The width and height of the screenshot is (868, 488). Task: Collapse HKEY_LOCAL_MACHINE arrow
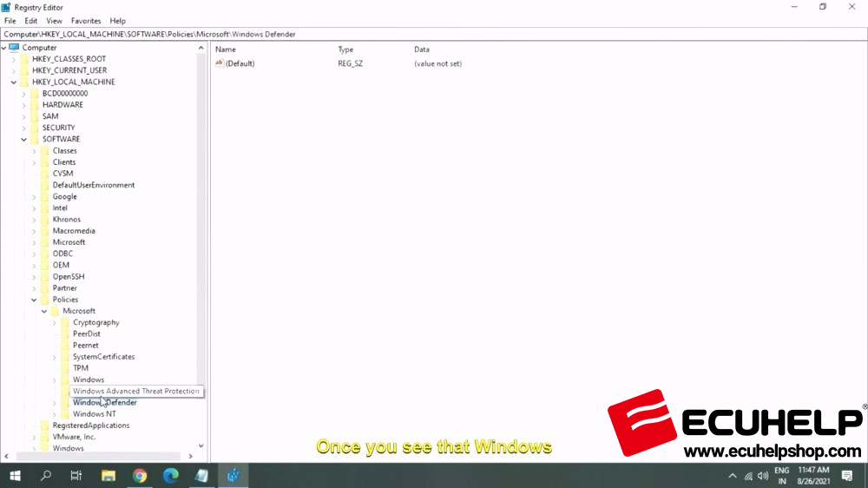(x=14, y=82)
